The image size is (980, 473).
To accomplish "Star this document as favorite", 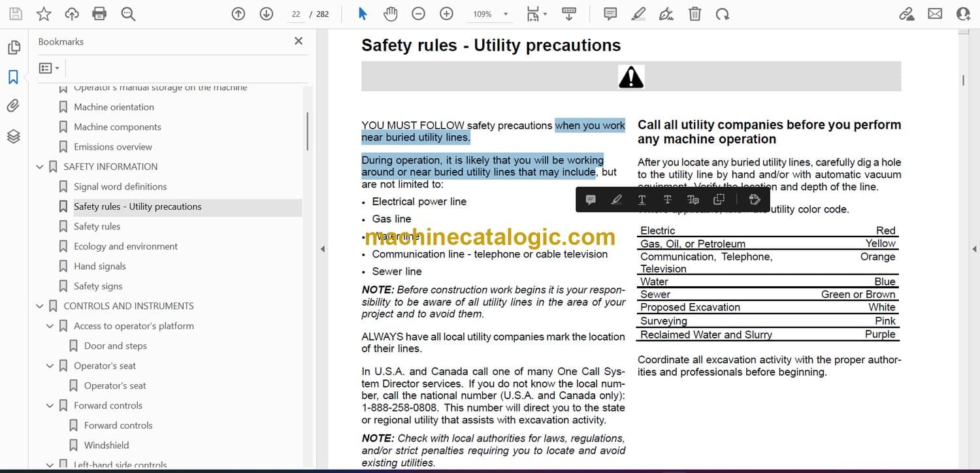I will click(x=44, y=14).
